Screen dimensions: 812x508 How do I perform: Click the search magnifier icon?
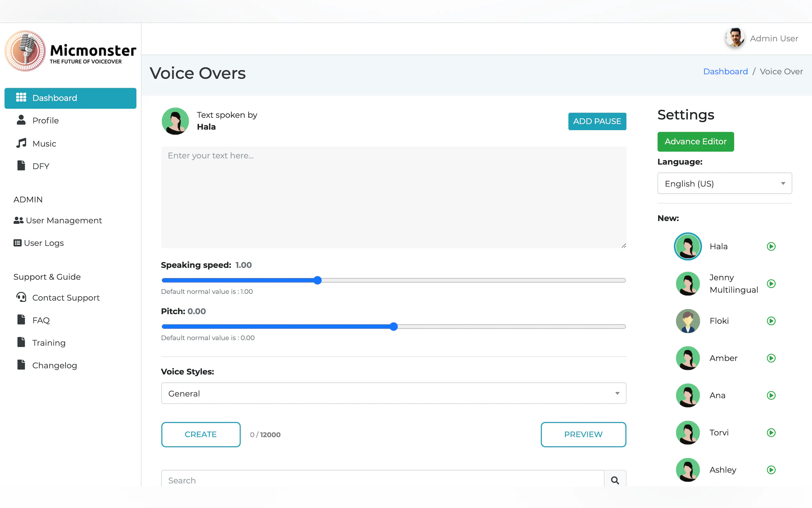[x=615, y=480]
